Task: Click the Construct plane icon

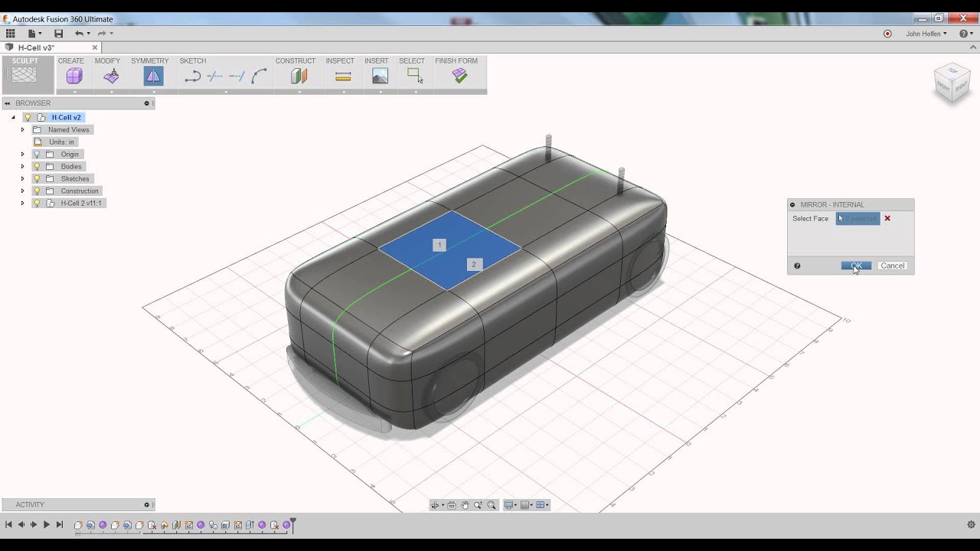Action: [x=299, y=76]
